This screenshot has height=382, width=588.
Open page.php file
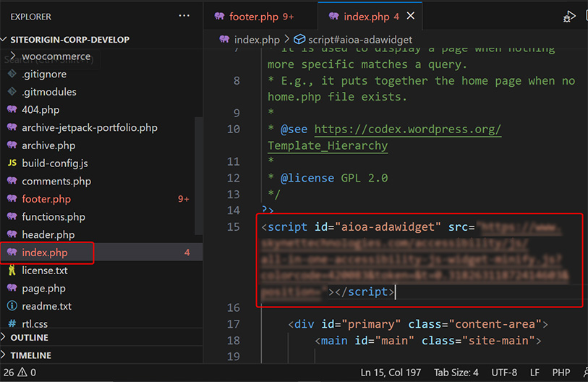click(x=43, y=289)
